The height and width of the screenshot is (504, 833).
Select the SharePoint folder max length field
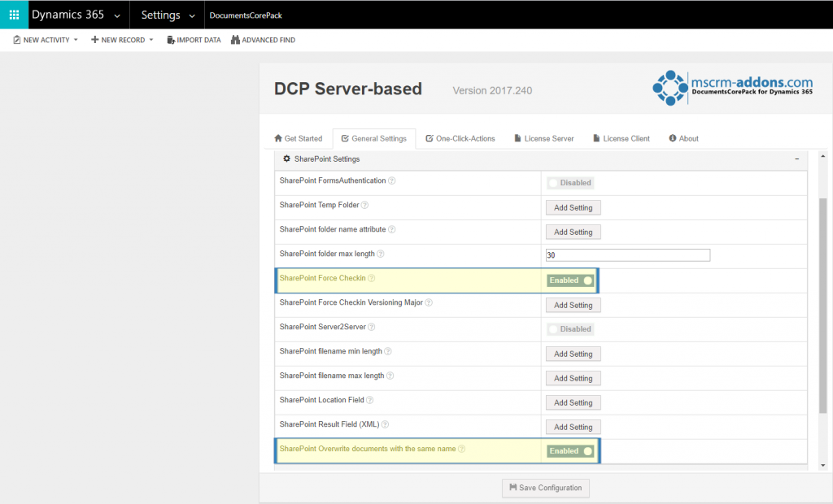click(x=627, y=254)
